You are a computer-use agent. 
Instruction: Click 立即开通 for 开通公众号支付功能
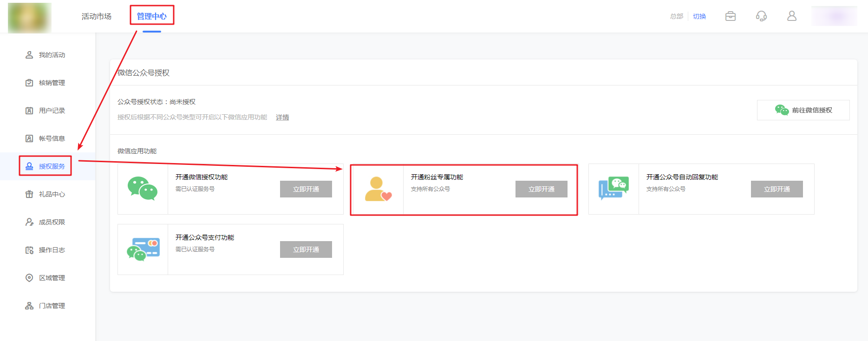tap(306, 249)
